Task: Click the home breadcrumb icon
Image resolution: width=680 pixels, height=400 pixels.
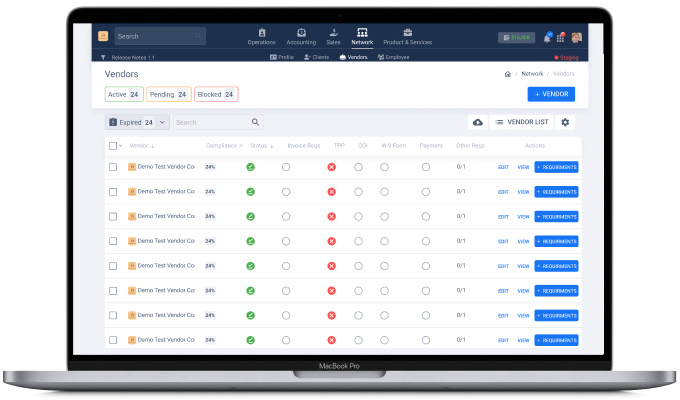Action: tap(507, 74)
